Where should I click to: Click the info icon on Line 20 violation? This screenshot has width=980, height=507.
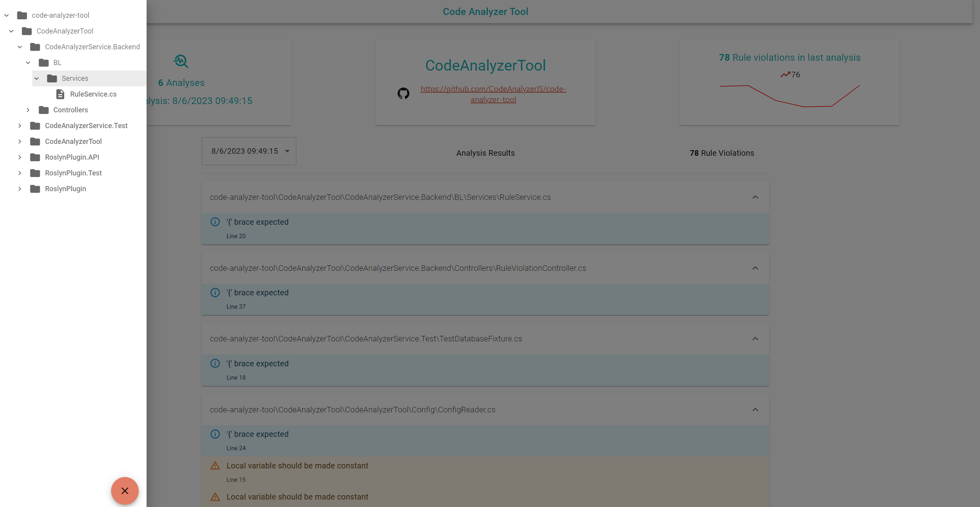click(215, 222)
